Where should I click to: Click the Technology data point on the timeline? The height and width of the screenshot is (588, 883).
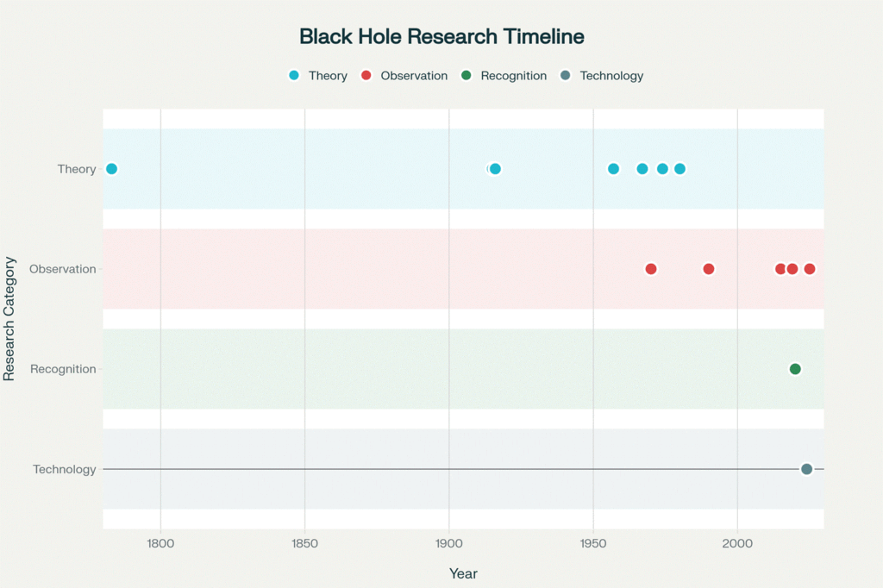pos(806,469)
